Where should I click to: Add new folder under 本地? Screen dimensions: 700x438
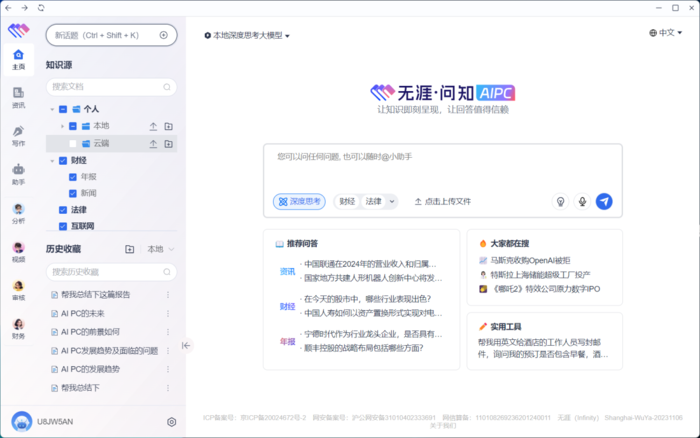click(x=169, y=126)
